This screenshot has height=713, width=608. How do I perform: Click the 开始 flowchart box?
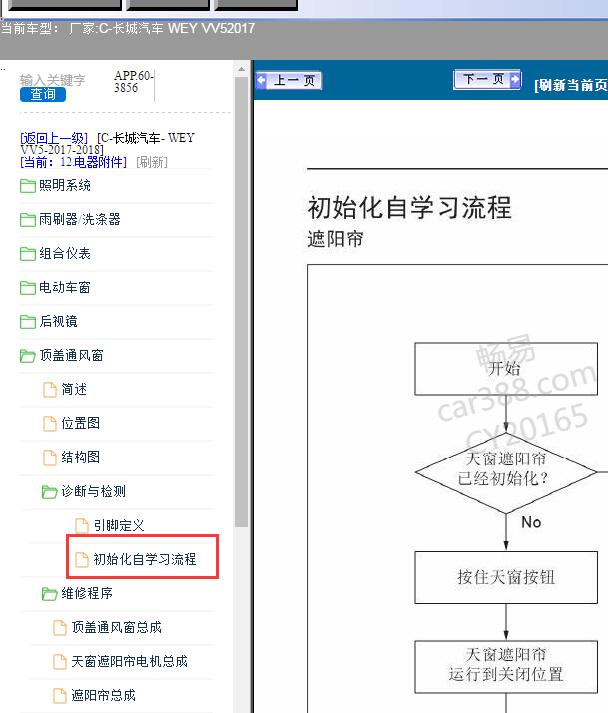[506, 369]
